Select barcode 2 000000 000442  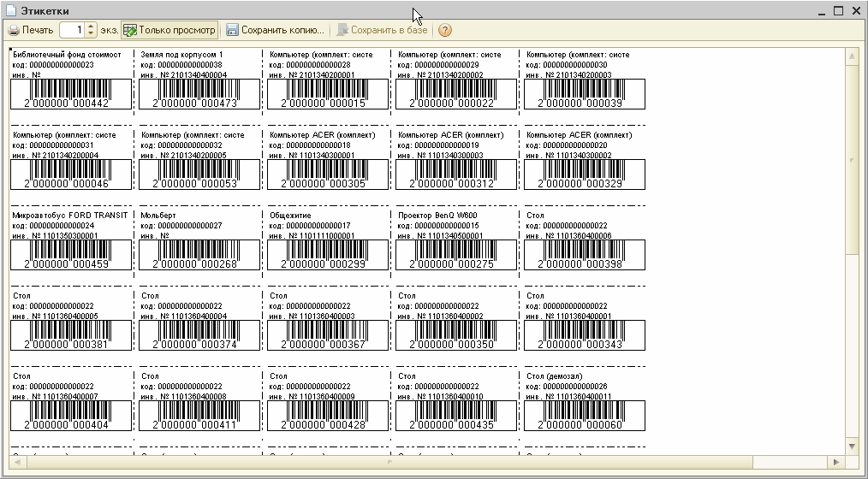coord(71,94)
